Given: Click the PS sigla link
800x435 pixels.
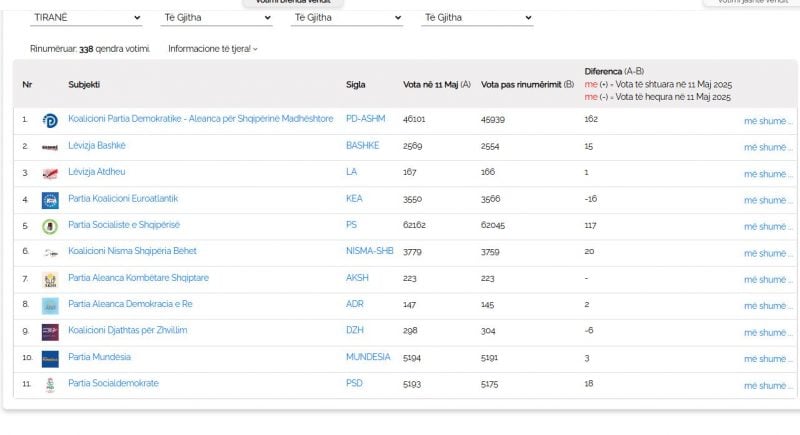Looking at the screenshot, I should [352, 224].
